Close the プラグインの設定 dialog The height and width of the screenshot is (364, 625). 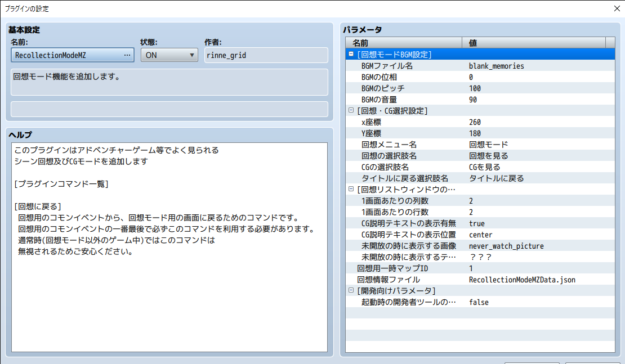tap(617, 8)
